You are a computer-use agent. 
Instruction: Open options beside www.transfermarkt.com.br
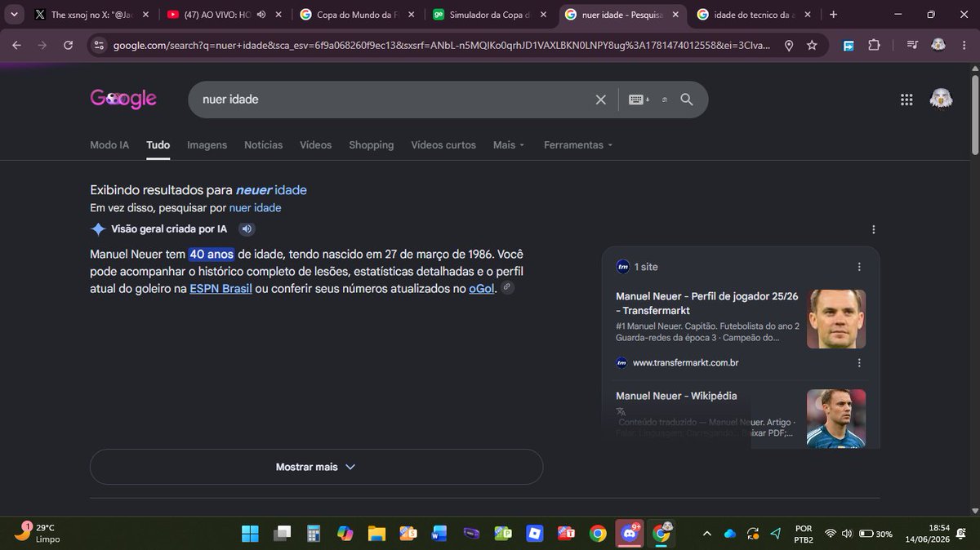click(859, 362)
